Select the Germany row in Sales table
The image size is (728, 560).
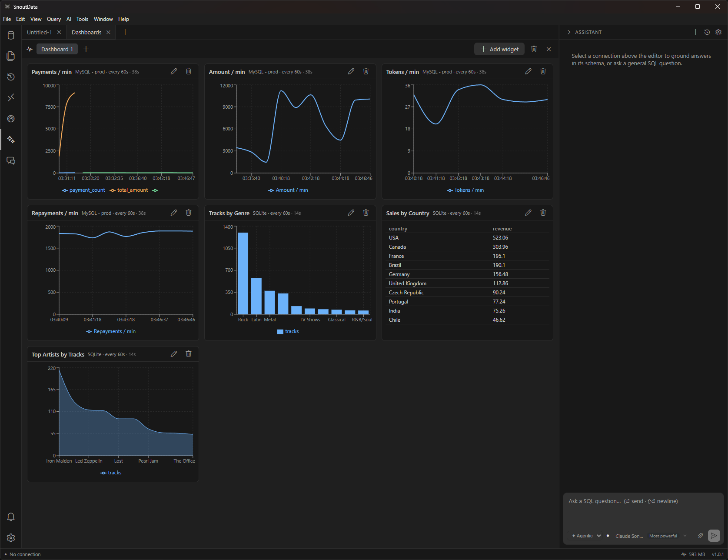pos(467,274)
